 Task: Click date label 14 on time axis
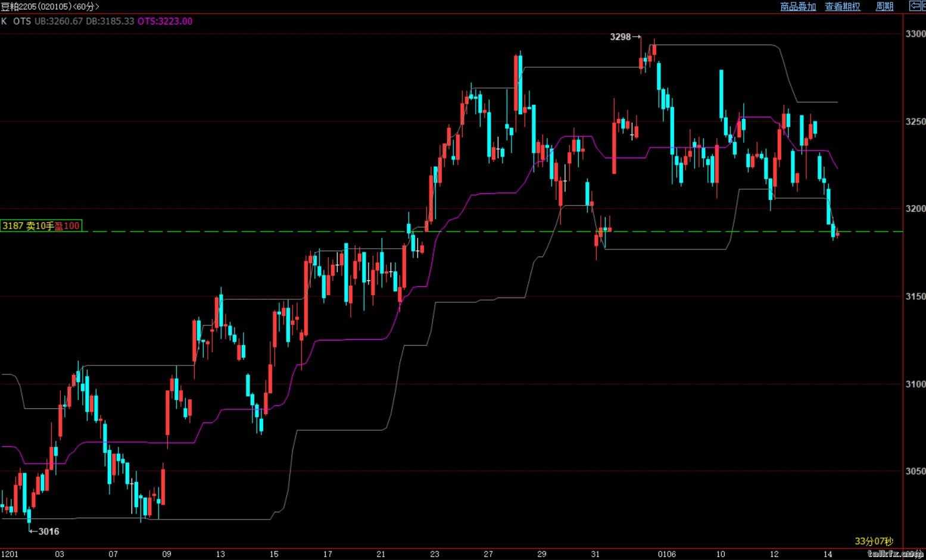coord(828,554)
